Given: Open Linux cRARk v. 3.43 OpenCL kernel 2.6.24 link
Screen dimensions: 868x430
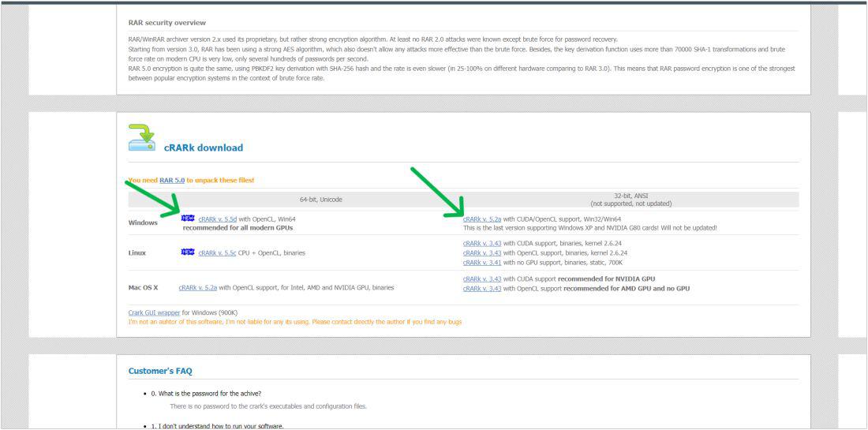Looking at the screenshot, I should [x=482, y=253].
